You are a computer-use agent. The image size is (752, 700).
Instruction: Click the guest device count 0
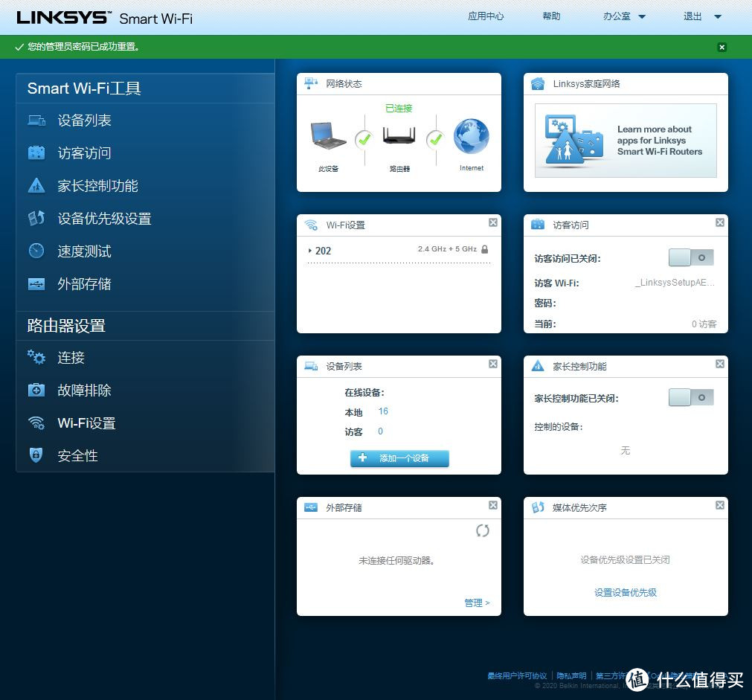coord(380,431)
